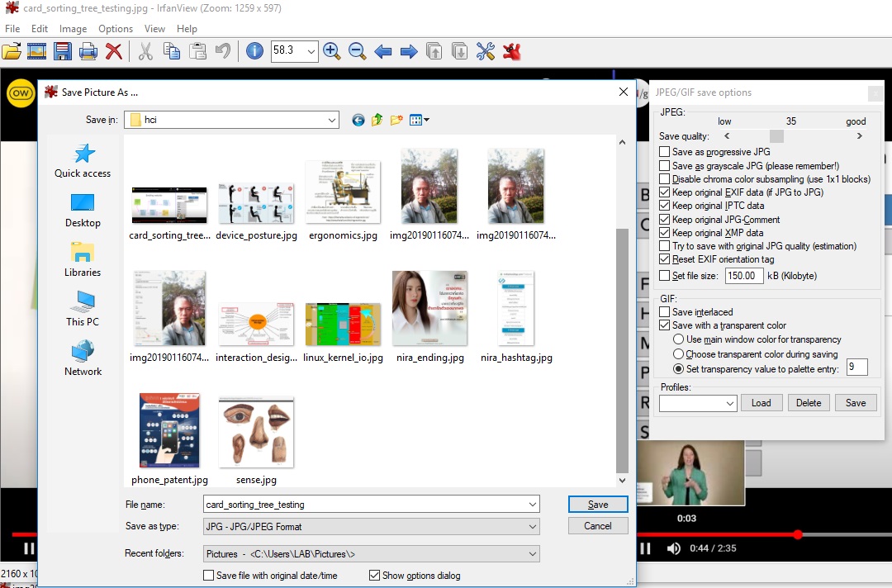Open the zoom percentage dropdown in toolbar

(x=311, y=51)
